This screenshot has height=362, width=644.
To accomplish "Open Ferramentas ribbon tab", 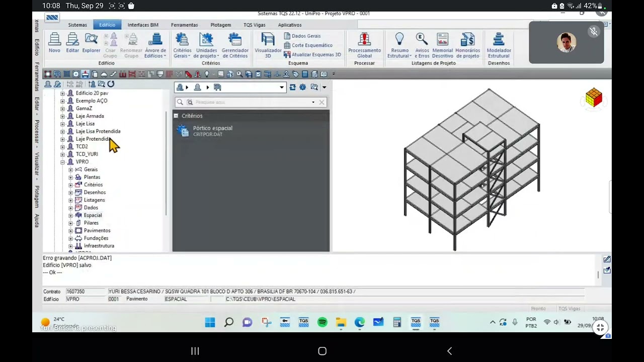I will [x=184, y=25].
